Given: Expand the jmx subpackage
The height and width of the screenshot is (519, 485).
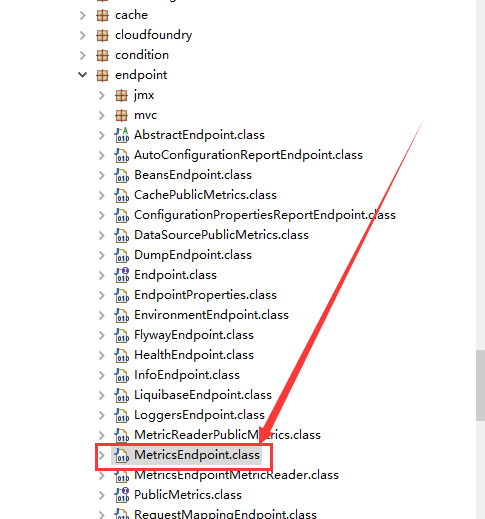Looking at the screenshot, I should tap(102, 95).
